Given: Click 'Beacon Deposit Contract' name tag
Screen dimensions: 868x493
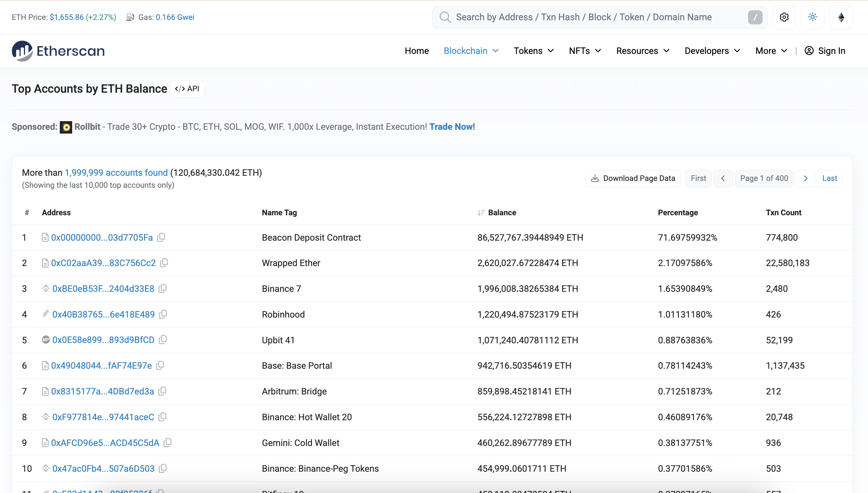Looking at the screenshot, I should [311, 238].
